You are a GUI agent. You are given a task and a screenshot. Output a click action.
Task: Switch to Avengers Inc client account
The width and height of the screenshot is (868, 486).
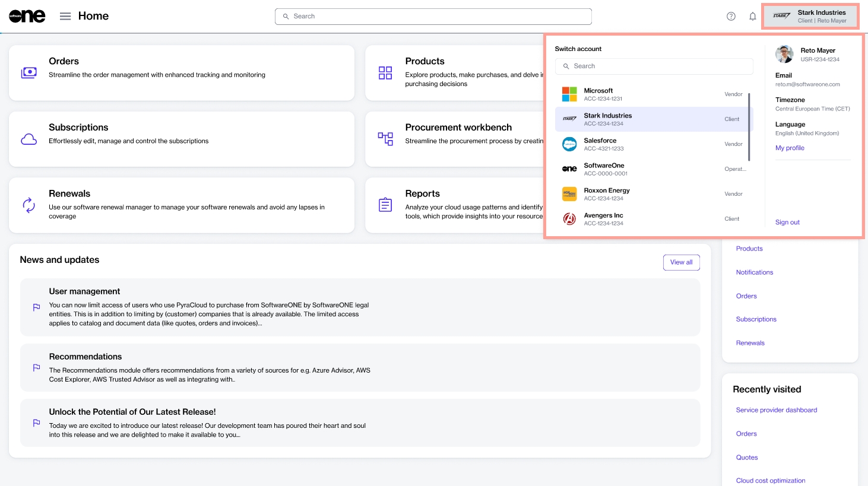click(653, 219)
